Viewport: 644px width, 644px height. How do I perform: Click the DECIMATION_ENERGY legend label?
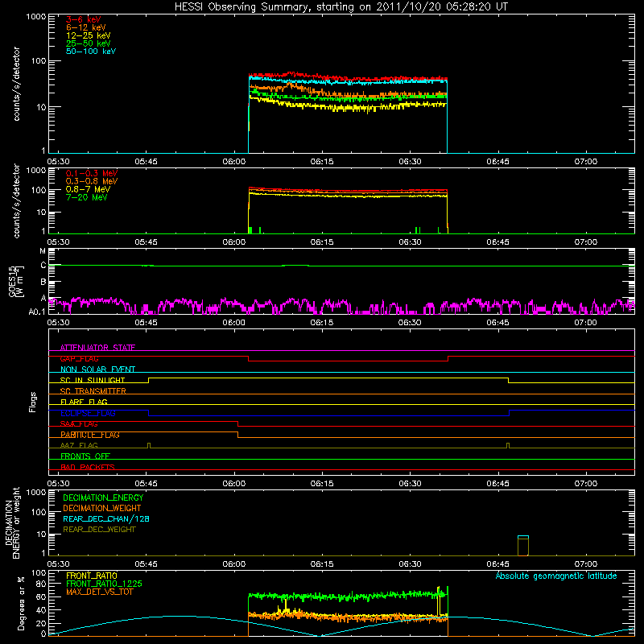point(103,497)
